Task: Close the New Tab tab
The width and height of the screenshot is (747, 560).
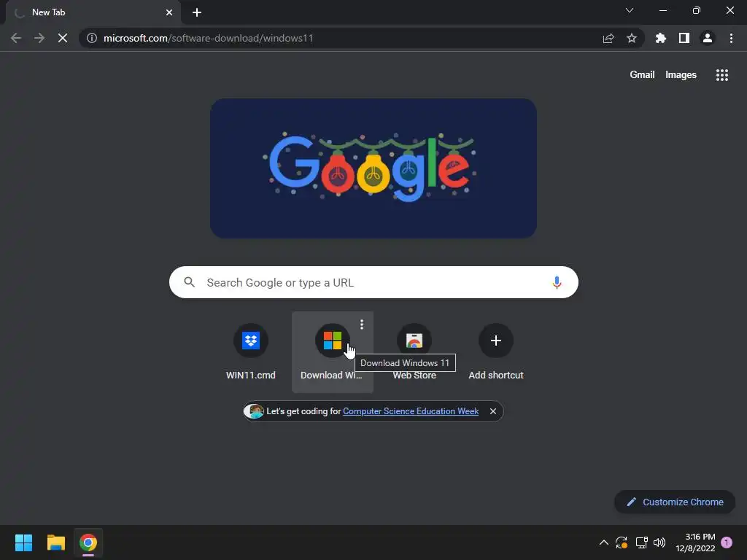Action: pos(169,12)
